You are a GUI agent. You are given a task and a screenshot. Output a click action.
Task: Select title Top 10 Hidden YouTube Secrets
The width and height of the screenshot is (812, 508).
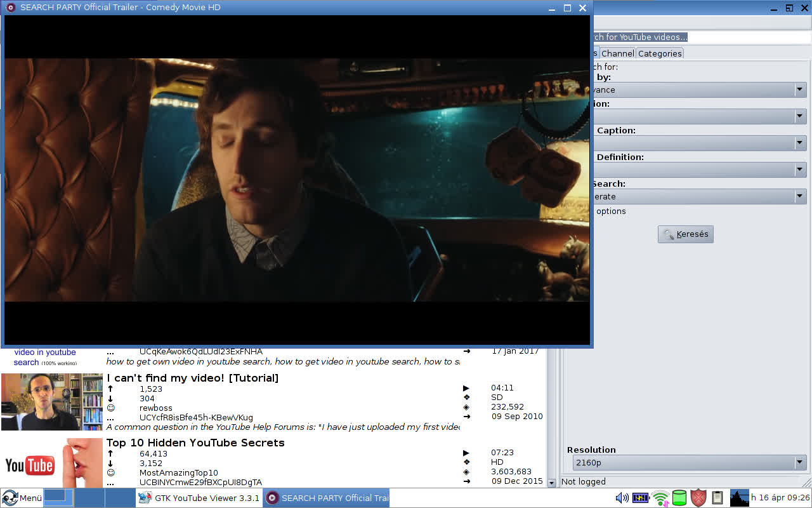(x=195, y=443)
